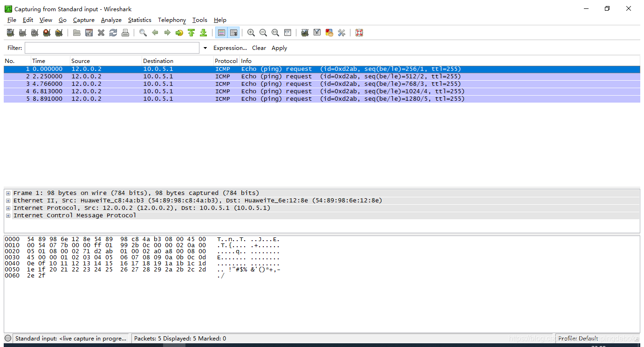Open a capture file via folder icon
The width and height of the screenshot is (644, 347).
click(x=77, y=33)
